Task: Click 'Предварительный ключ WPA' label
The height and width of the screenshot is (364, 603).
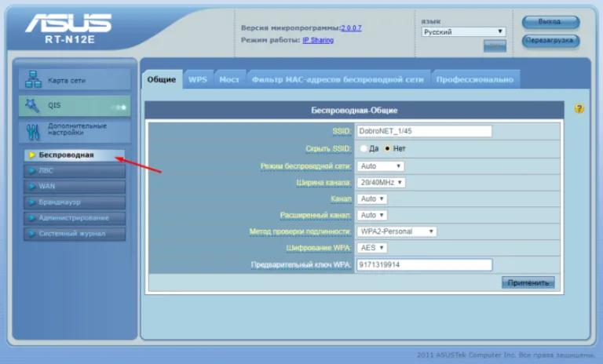Action: coord(301,265)
